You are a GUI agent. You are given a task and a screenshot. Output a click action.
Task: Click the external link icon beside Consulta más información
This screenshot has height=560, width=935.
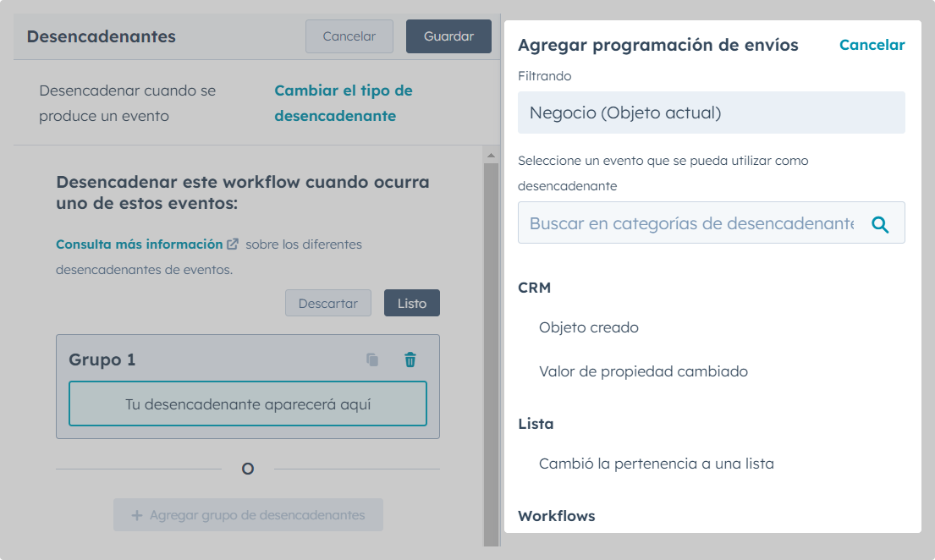point(233,244)
